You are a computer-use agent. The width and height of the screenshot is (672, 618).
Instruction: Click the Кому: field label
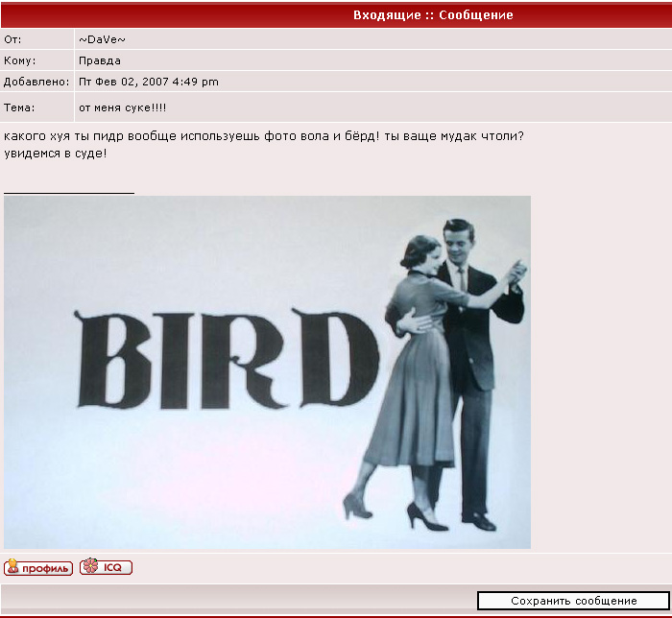19,60
